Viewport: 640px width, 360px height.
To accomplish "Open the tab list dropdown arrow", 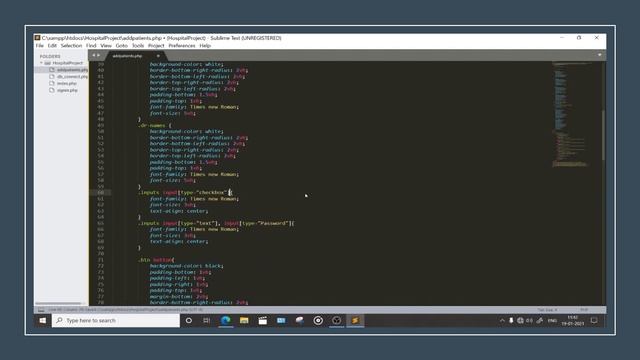I will (x=599, y=55).
